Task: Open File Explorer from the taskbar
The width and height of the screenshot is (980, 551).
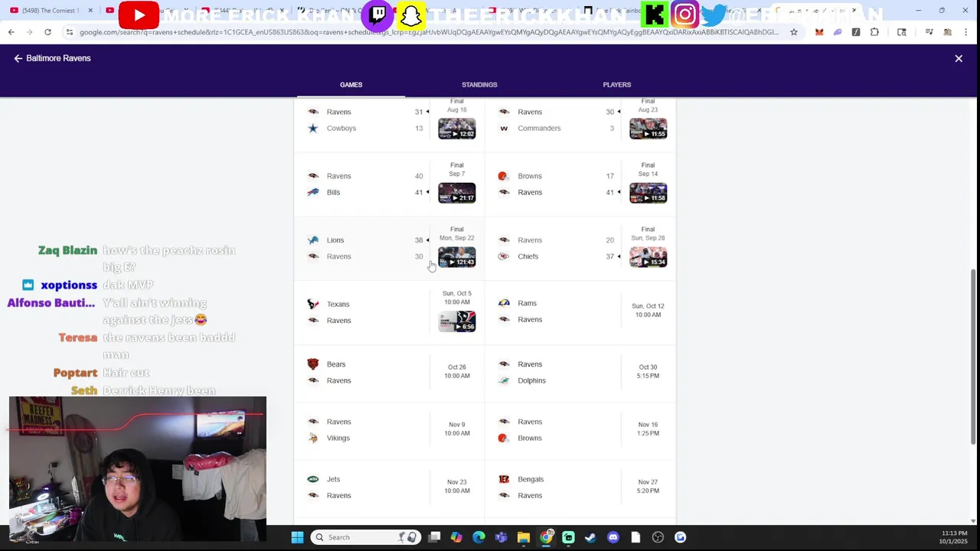Action: coord(523,537)
